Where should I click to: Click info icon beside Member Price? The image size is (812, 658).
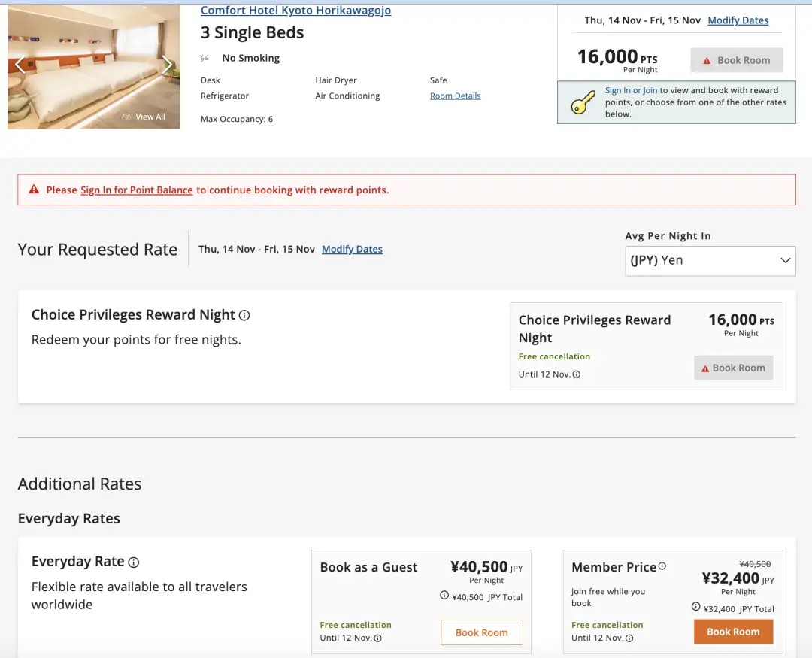point(662,566)
